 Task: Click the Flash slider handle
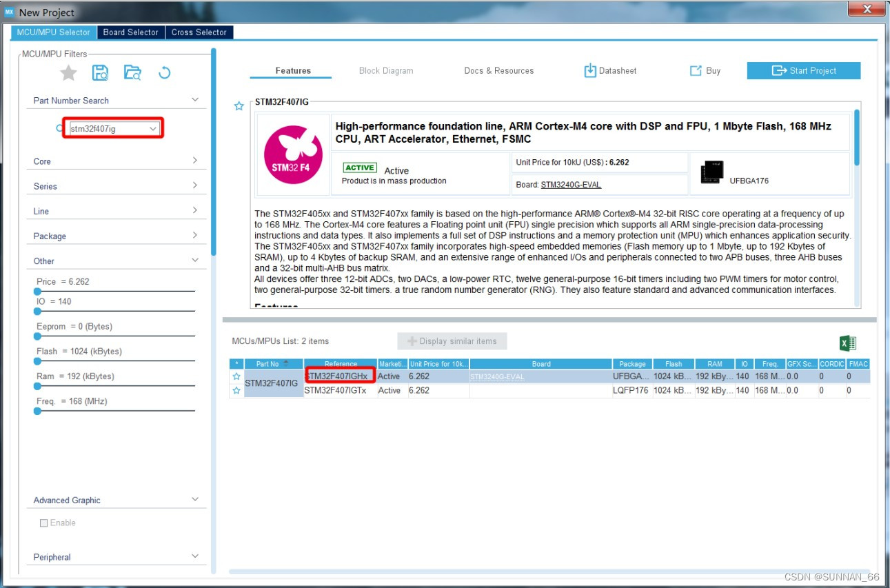[37, 361]
